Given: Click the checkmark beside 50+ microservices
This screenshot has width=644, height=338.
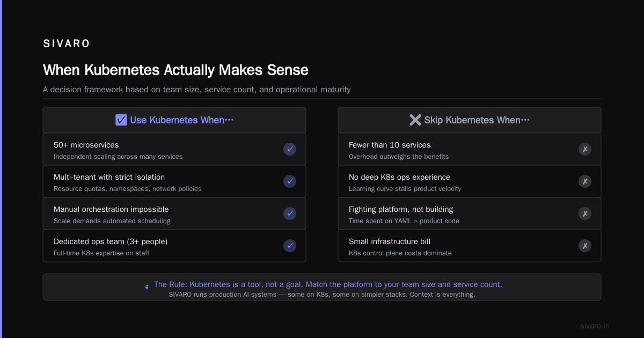Looking at the screenshot, I should coord(290,149).
